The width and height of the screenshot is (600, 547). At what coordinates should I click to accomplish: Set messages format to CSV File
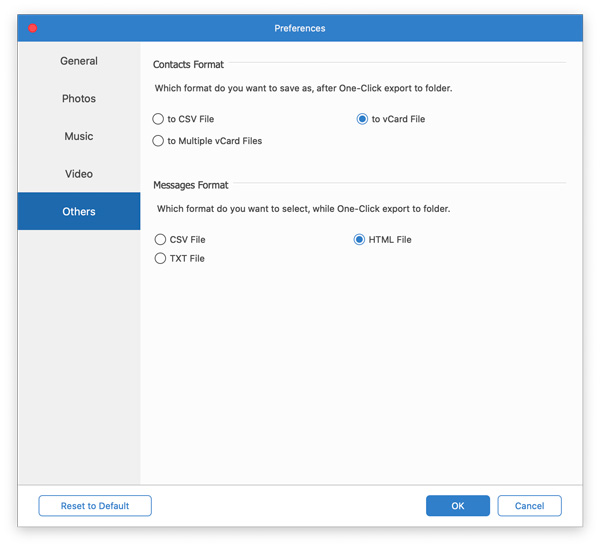(x=161, y=240)
